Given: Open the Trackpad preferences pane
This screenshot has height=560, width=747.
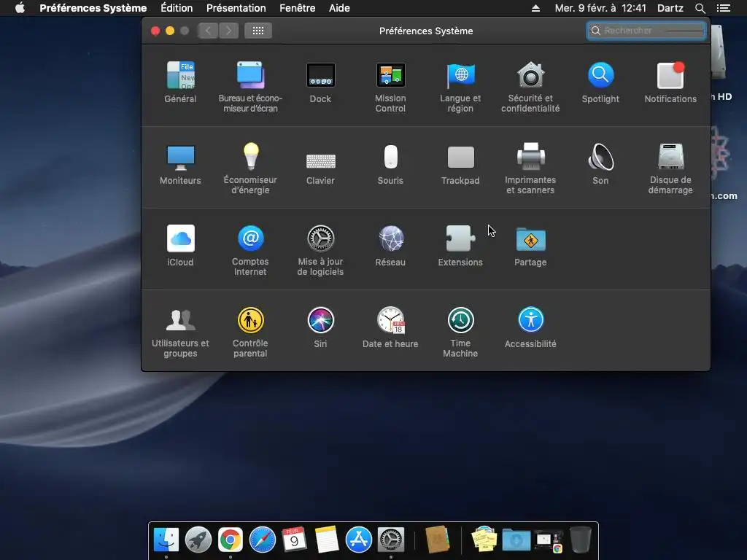Looking at the screenshot, I should [x=460, y=164].
